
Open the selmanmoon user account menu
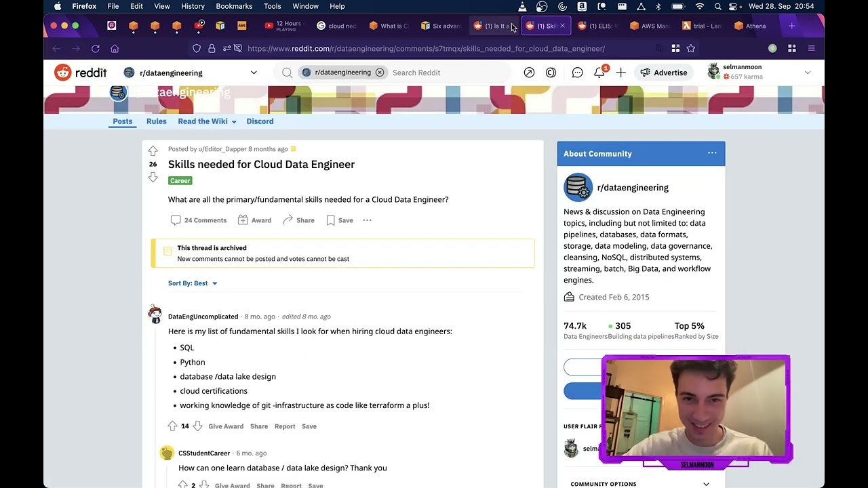pyautogui.click(x=759, y=72)
